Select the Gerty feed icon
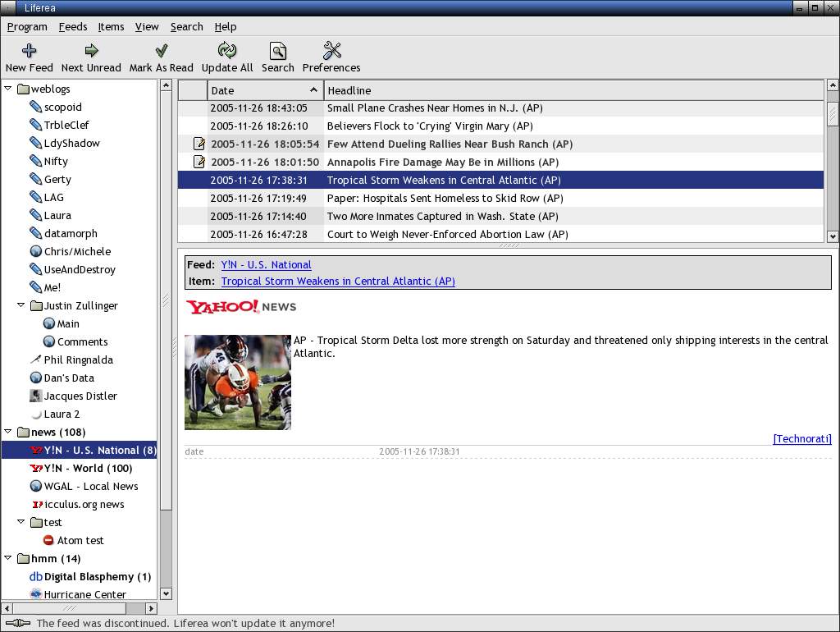Screen dimensions: 840x632 [36, 179]
